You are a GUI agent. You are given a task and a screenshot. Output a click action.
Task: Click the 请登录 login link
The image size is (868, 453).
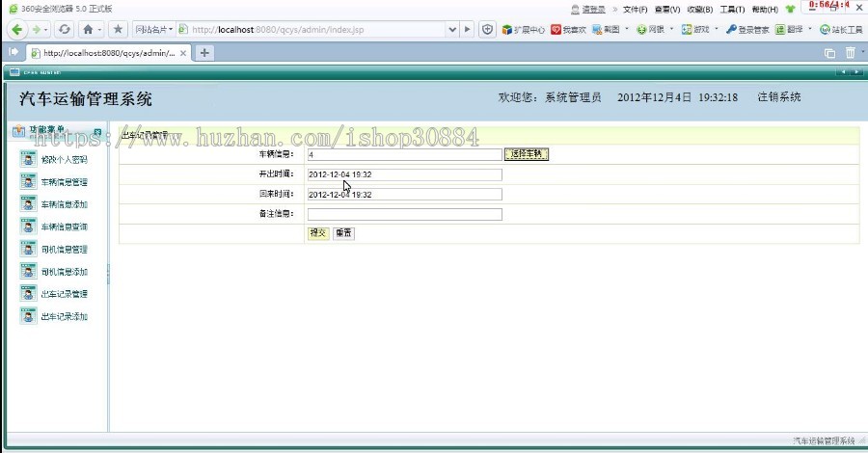coord(593,10)
